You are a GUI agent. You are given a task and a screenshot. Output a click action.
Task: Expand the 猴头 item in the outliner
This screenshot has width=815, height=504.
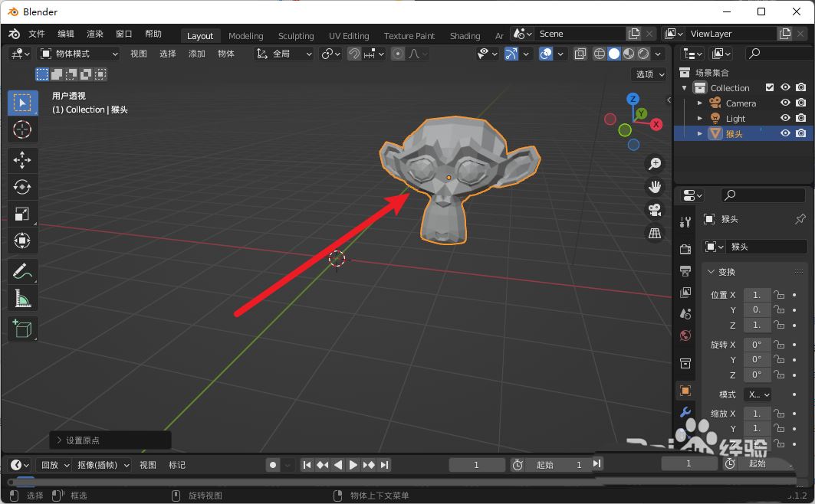coord(698,133)
